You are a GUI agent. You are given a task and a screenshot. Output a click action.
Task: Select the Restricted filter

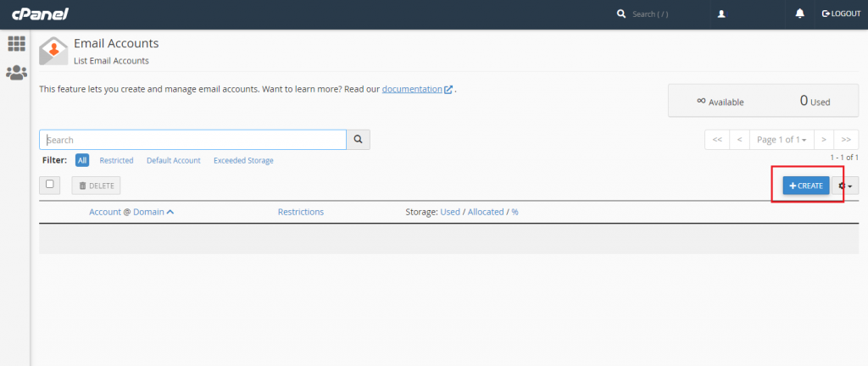pos(116,160)
